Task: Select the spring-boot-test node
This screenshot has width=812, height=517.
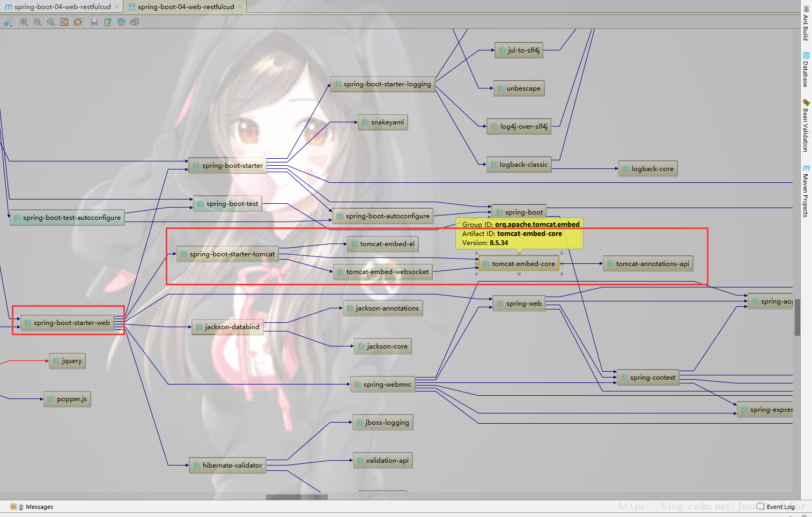Action: click(227, 204)
